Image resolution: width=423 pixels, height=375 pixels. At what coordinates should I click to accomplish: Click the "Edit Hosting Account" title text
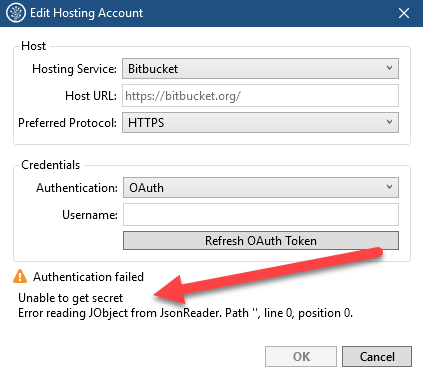[87, 13]
